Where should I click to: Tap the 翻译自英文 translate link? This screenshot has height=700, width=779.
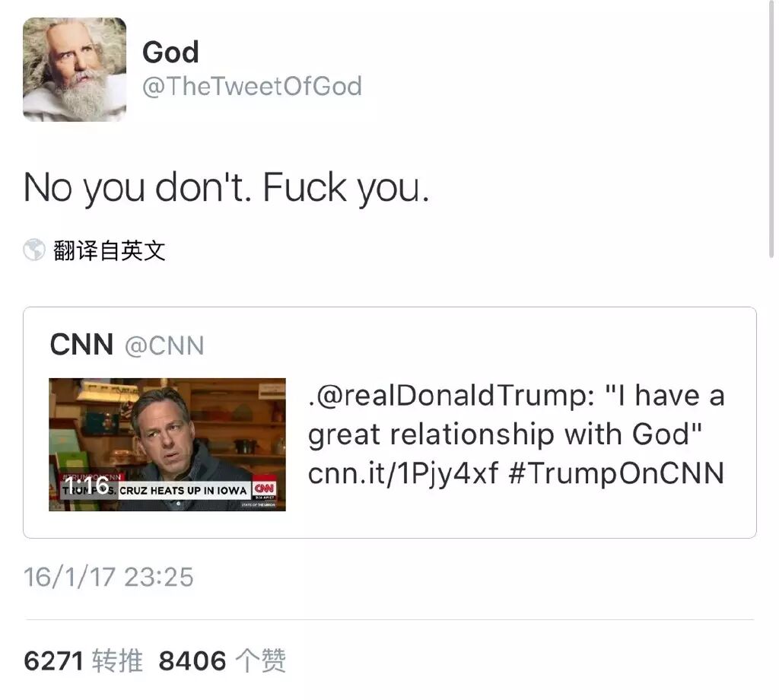coord(110,250)
